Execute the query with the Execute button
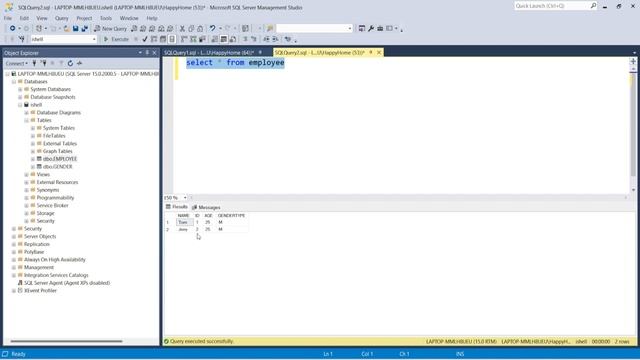The height and width of the screenshot is (360, 640). click(x=116, y=39)
